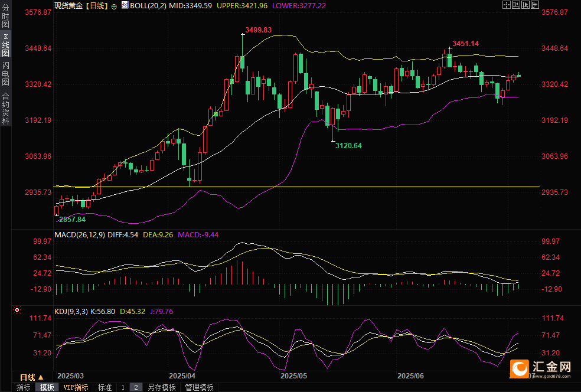Expand the 日线 period dropdown
581x392 pixels.
pos(32,377)
